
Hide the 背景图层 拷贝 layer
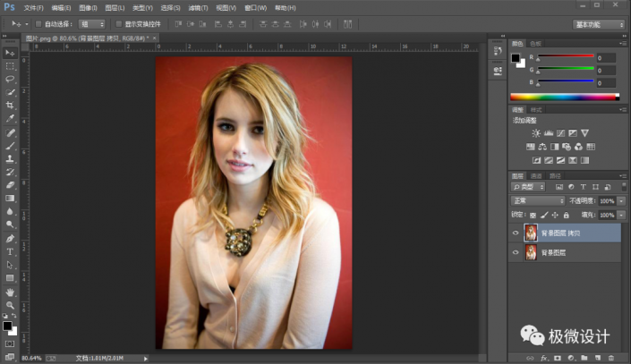tap(515, 233)
